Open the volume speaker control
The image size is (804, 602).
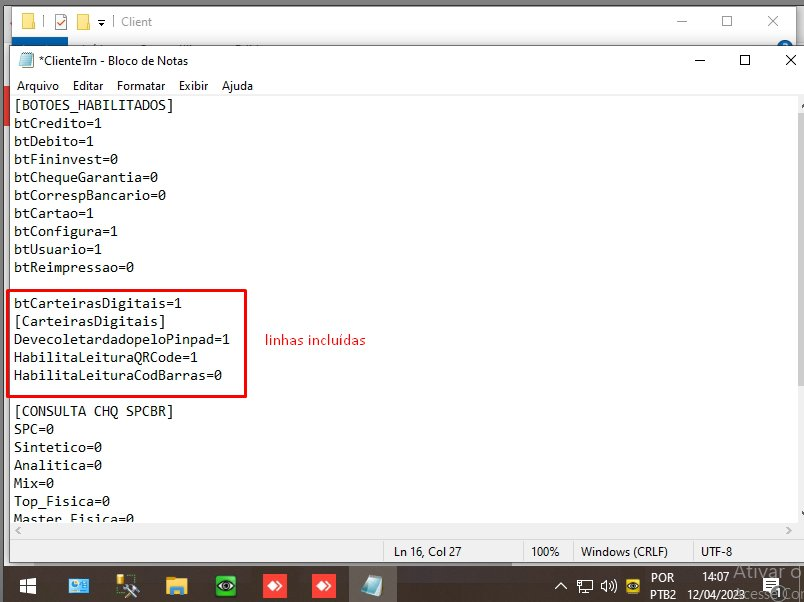pyautogui.click(x=608, y=586)
